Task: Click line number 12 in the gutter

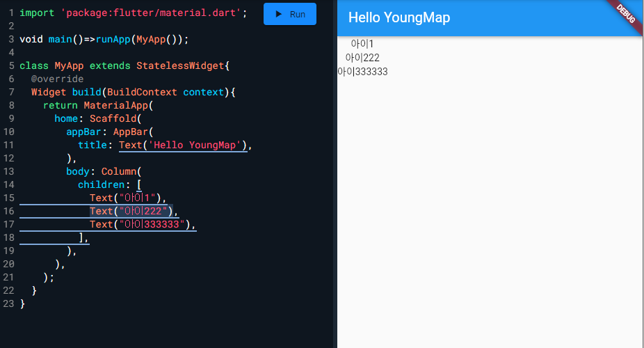Action: pyautogui.click(x=8, y=158)
